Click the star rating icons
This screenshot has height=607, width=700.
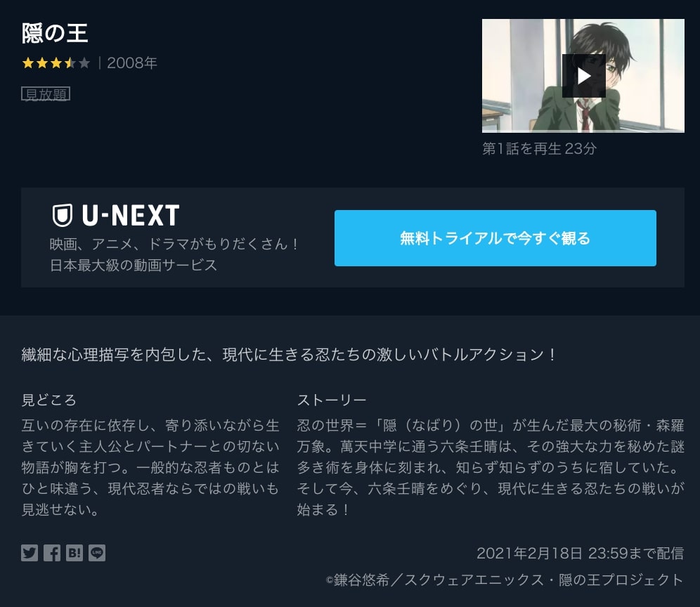(56, 63)
